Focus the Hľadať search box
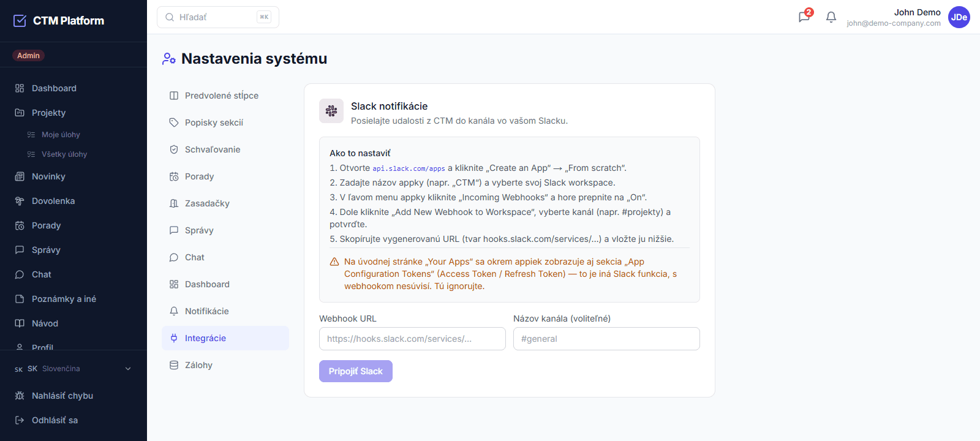This screenshot has height=441, width=980. (218, 17)
